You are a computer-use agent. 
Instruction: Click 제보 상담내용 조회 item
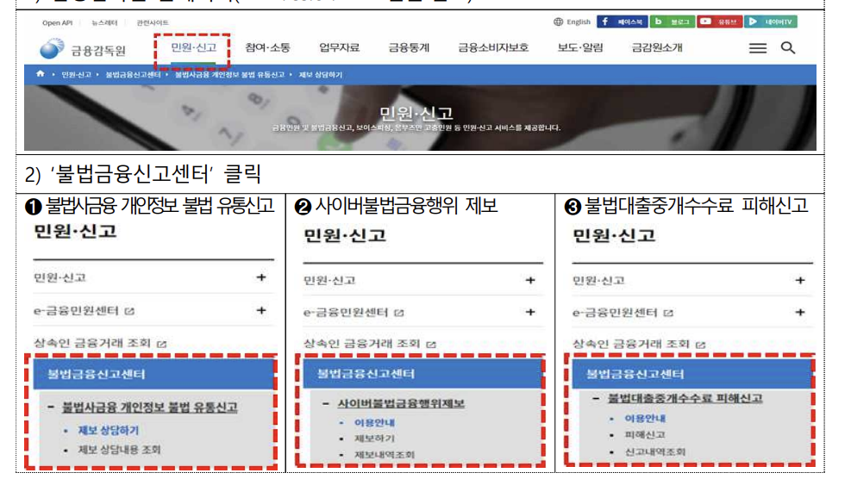click(x=119, y=450)
